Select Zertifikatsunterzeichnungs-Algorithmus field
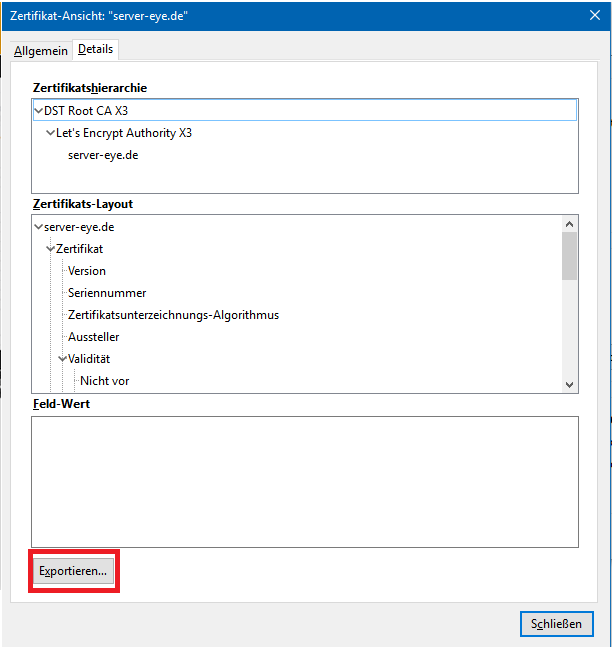This screenshot has height=647, width=614. (173, 315)
